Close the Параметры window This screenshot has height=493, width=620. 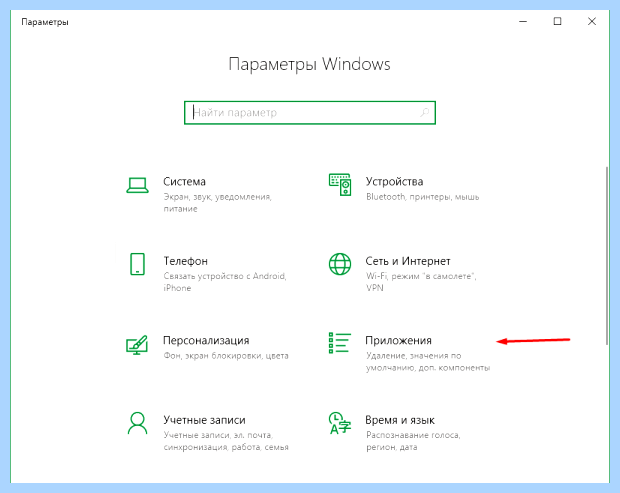[592, 21]
